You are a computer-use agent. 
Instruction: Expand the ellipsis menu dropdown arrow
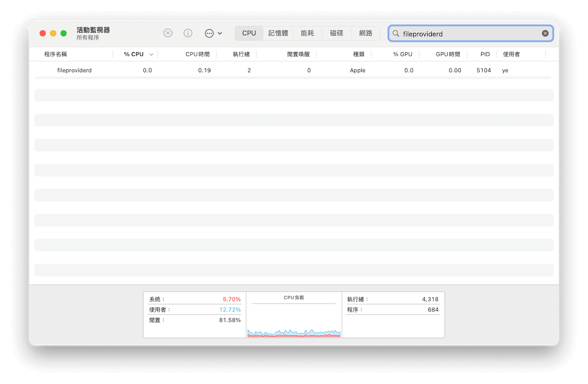click(x=220, y=33)
